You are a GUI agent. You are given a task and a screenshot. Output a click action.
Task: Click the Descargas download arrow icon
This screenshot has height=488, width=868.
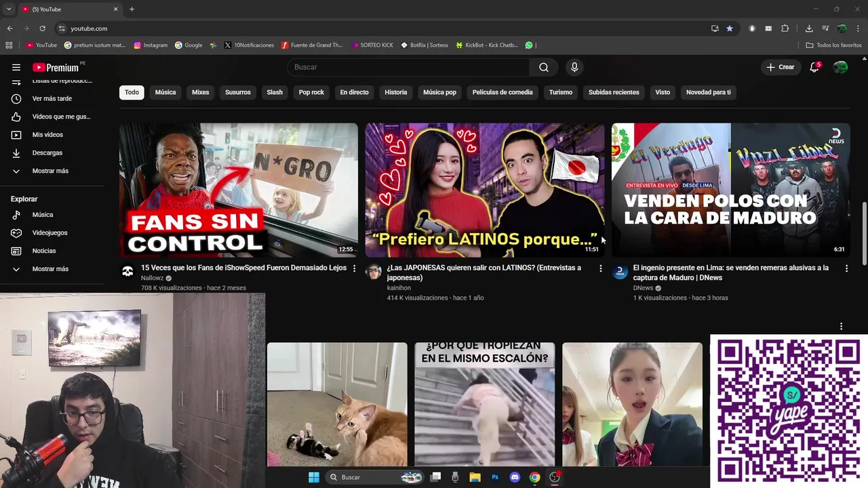(x=16, y=152)
